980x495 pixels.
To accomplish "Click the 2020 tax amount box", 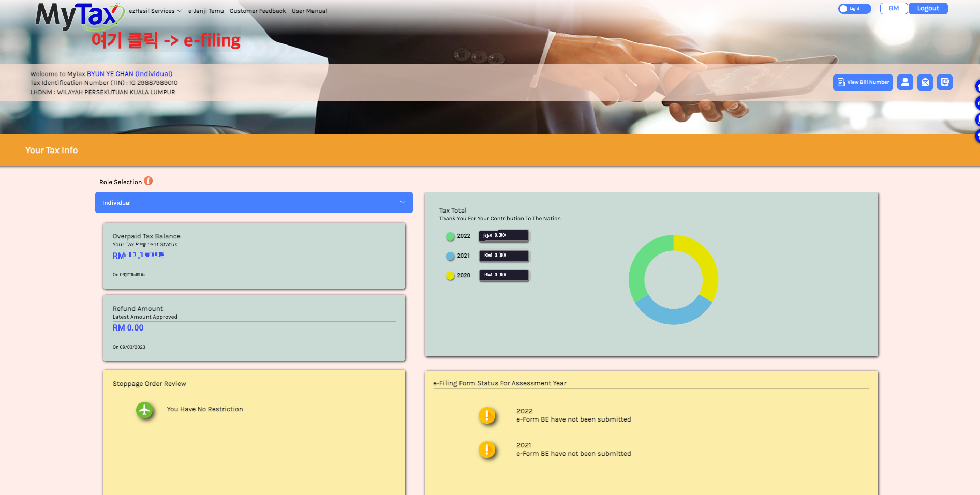I will coord(504,275).
